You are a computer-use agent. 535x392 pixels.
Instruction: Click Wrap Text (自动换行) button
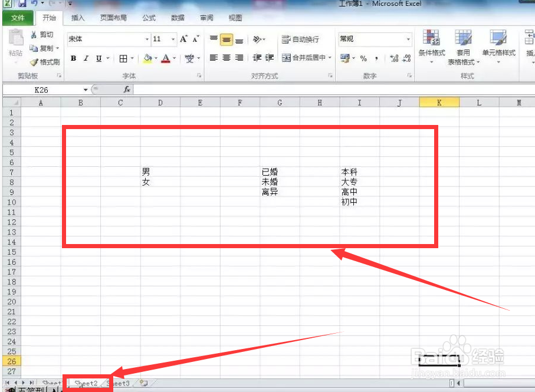point(300,39)
